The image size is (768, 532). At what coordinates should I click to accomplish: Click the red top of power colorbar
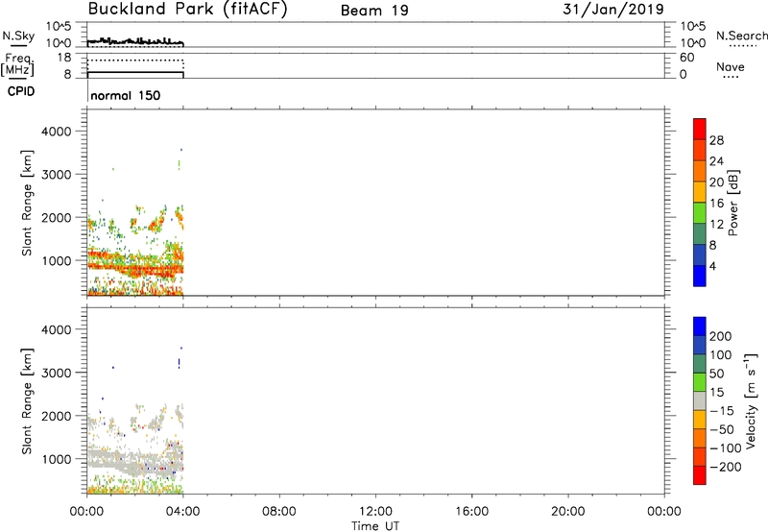coord(700,129)
